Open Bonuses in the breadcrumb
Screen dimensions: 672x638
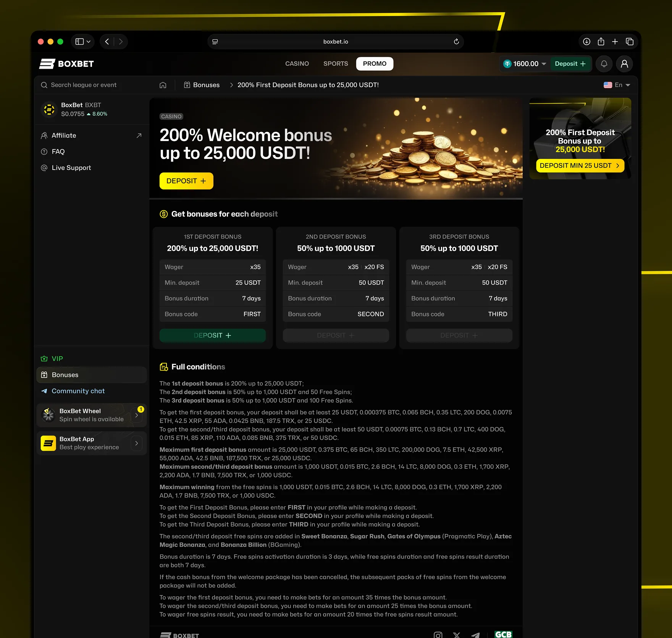point(202,85)
